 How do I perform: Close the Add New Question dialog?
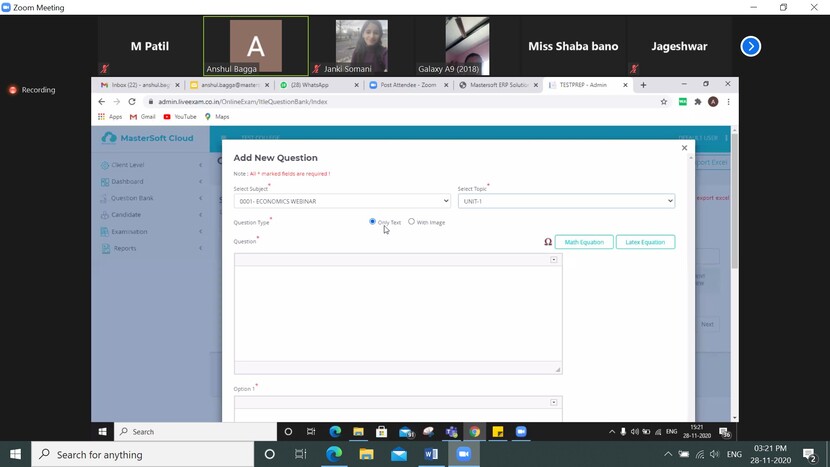[x=684, y=148]
